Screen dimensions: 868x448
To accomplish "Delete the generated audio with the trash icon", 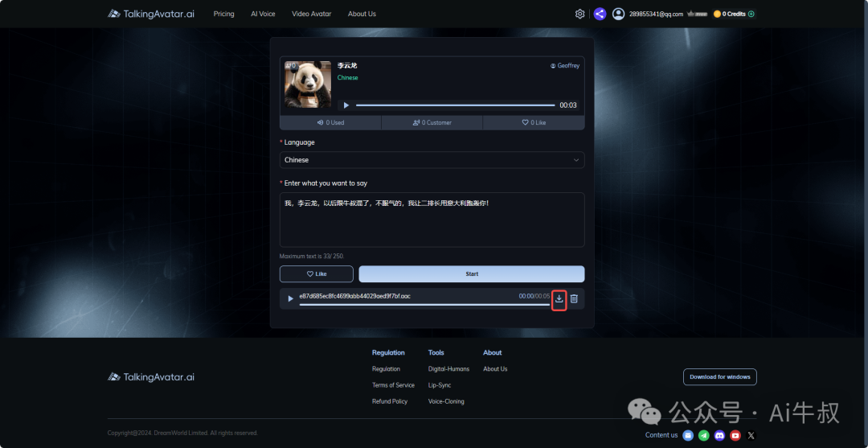I will pyautogui.click(x=574, y=298).
